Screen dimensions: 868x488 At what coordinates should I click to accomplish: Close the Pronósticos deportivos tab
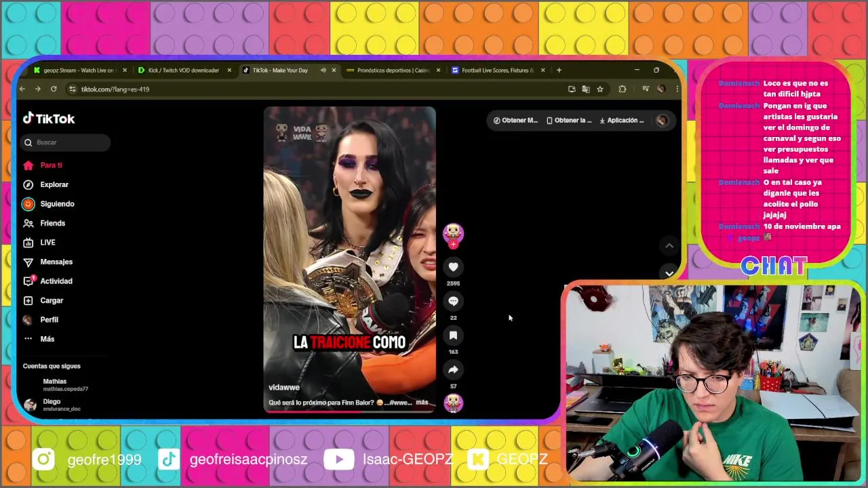click(438, 70)
